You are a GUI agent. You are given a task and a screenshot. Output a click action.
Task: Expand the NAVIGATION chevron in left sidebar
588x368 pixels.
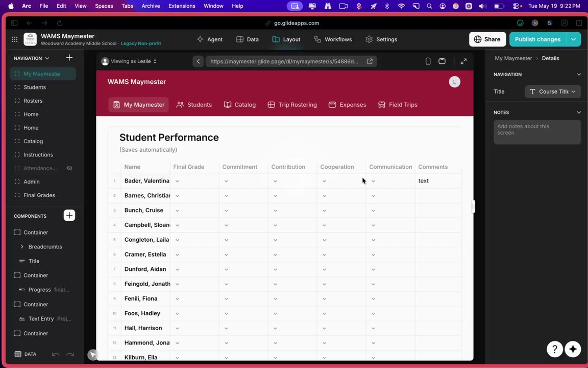pos(47,58)
